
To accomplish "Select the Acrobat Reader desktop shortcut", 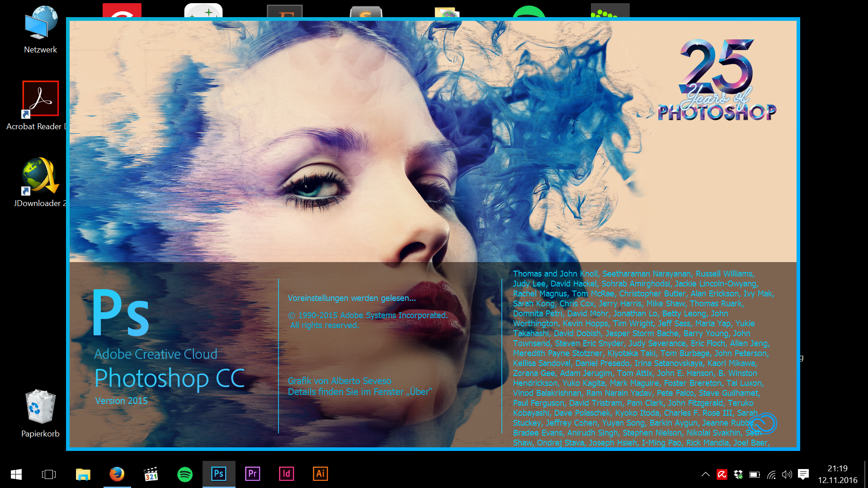I will 40,99.
